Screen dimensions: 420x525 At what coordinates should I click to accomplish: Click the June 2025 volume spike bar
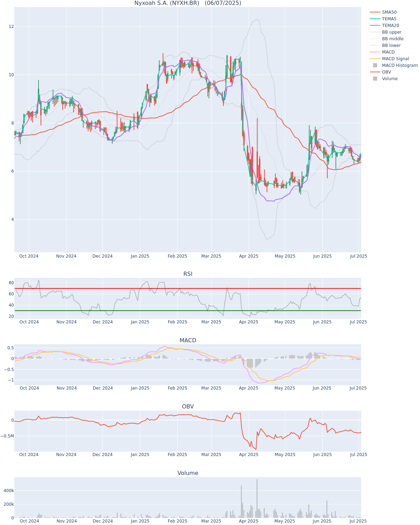pyautogui.click(x=327, y=509)
